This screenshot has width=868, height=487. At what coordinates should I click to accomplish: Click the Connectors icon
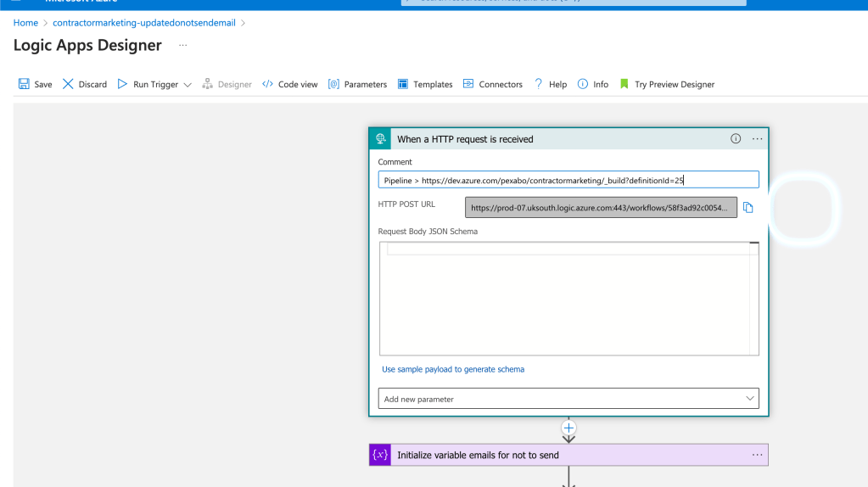[x=468, y=83]
